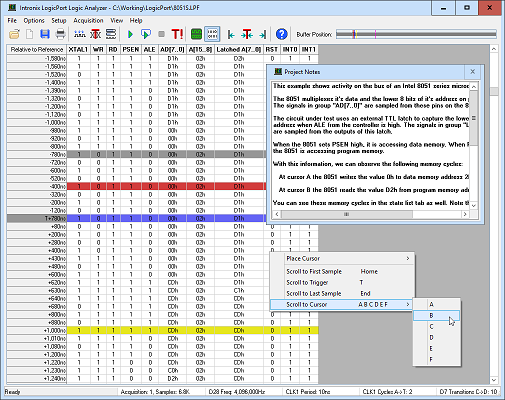Jump to last sample arrow icon
The image size is (505, 400).
tap(263, 34)
